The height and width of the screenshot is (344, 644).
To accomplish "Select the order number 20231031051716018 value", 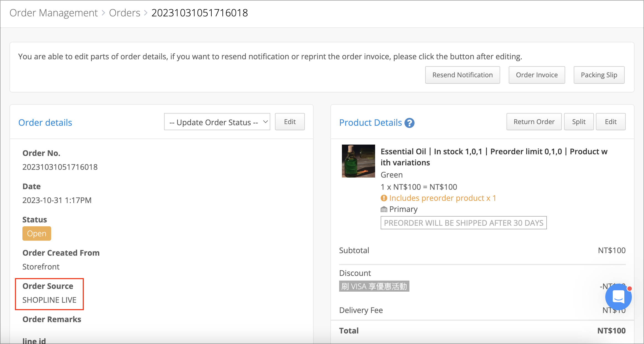I will pos(60,167).
